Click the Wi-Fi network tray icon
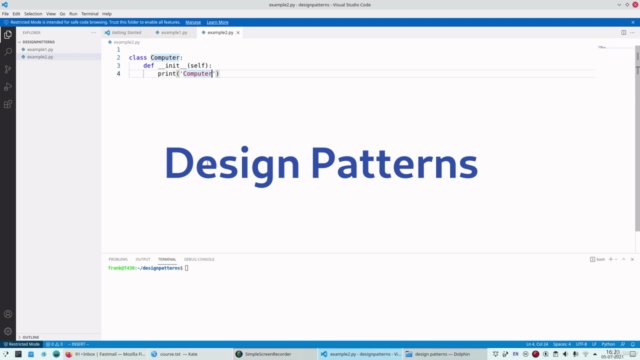Image resolution: width=640 pixels, height=360 pixels. pyautogui.click(x=586, y=354)
